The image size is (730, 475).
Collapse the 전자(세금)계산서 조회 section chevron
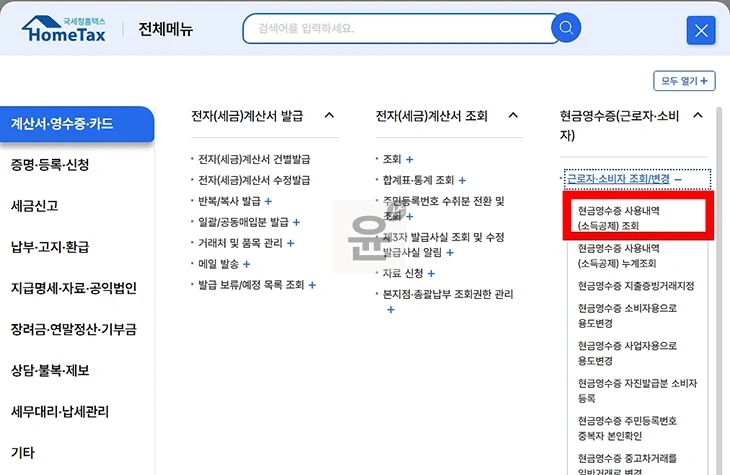[x=513, y=115]
